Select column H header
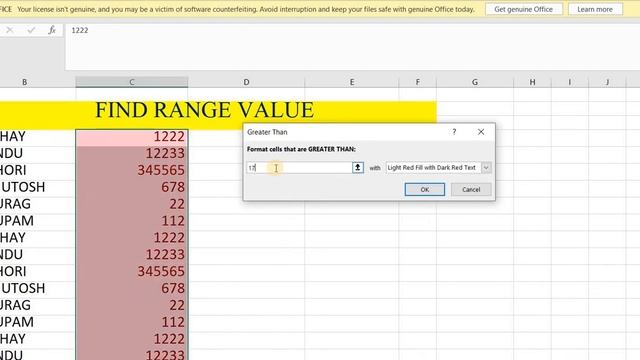This screenshot has width=640, height=360. 532,82
